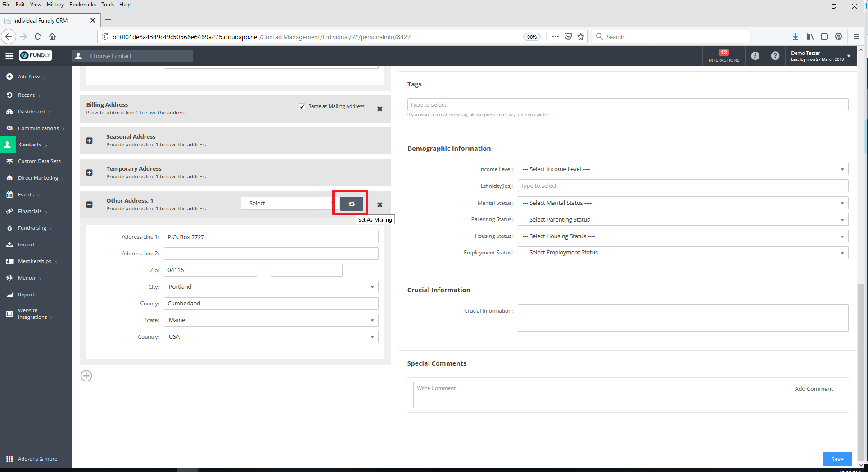
Task: Open the Firefox Bookmarks menu
Action: coord(82,5)
